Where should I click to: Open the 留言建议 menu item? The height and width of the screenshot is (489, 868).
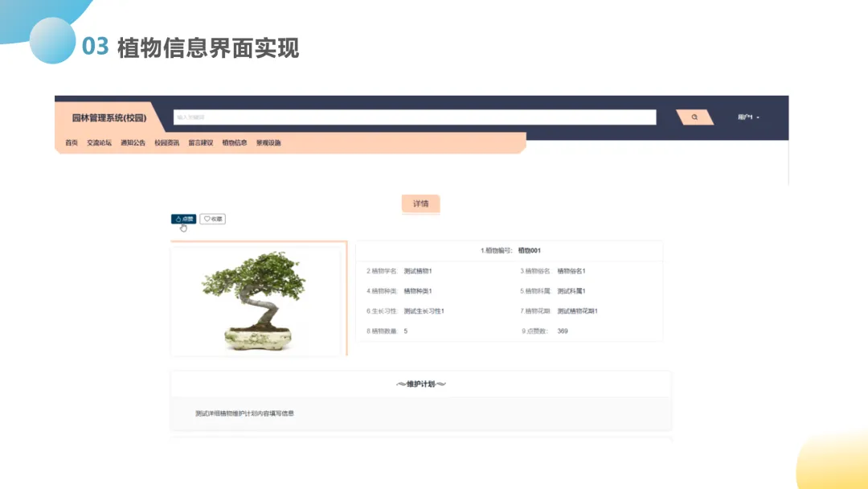tap(200, 142)
